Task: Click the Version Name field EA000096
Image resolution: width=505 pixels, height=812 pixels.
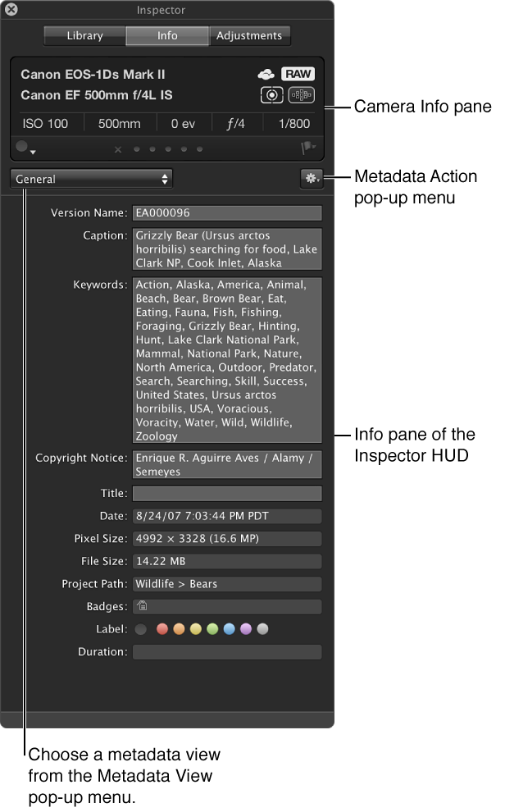Action: click(227, 212)
